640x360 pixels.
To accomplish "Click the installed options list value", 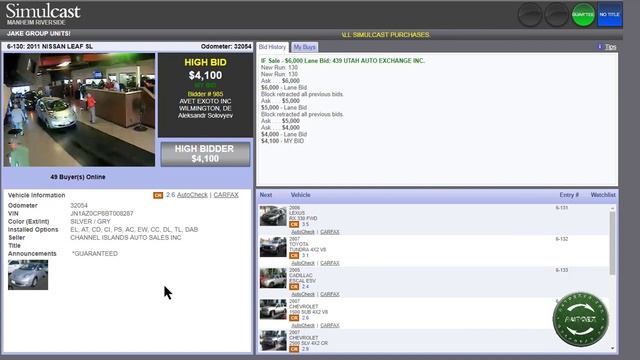I will point(134,230).
